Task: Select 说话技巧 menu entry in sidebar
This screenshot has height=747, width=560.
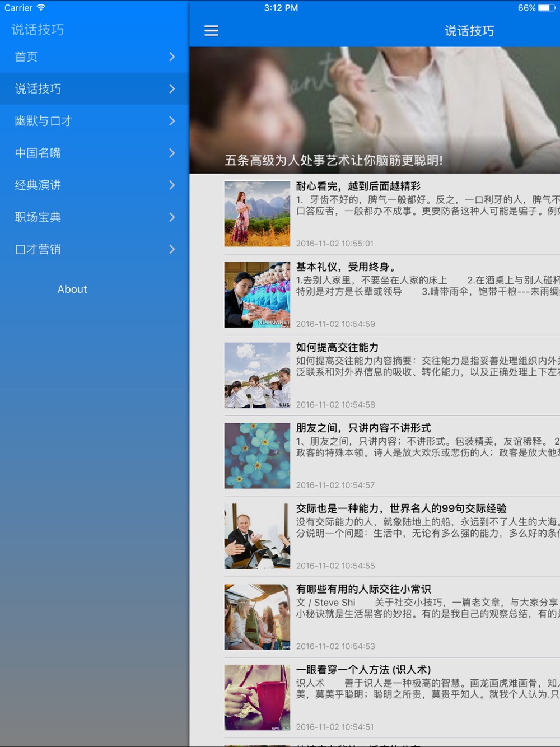Action: coord(94,88)
